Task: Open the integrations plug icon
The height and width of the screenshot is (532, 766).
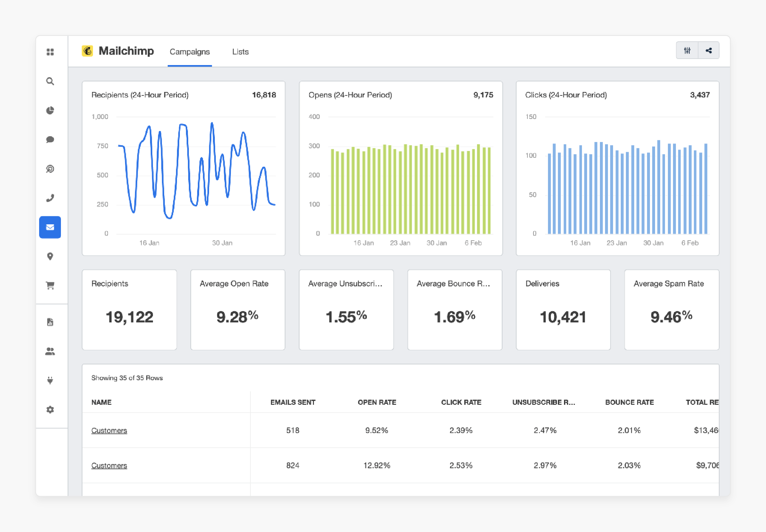Action: click(50, 380)
